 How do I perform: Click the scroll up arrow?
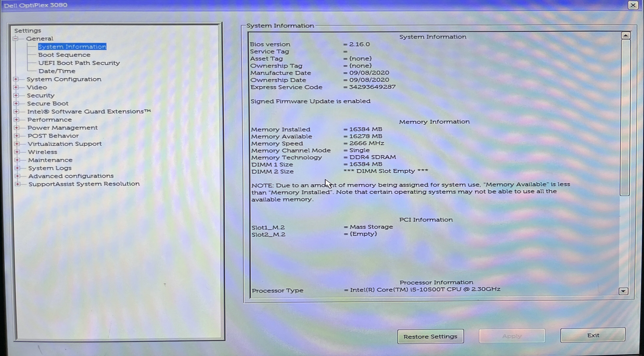click(626, 36)
